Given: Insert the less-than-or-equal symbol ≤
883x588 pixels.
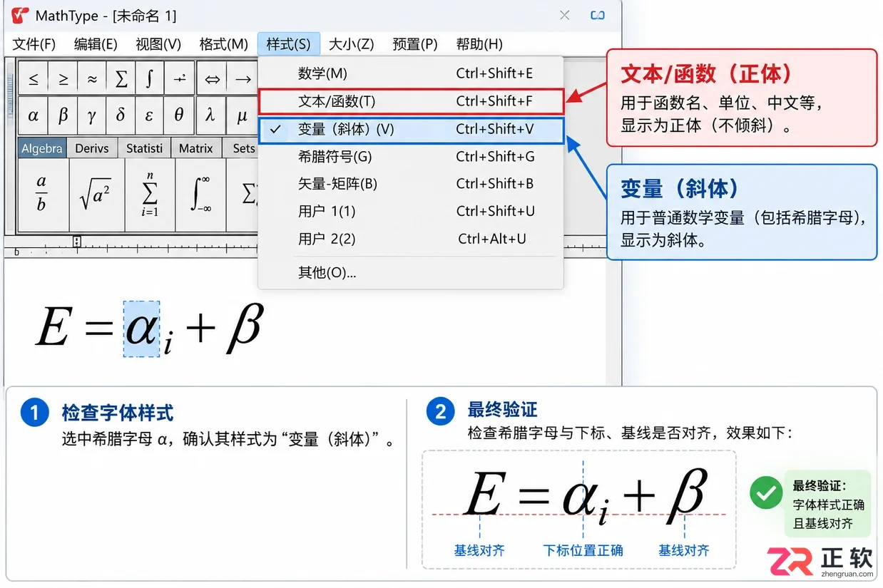Looking at the screenshot, I should (x=34, y=78).
